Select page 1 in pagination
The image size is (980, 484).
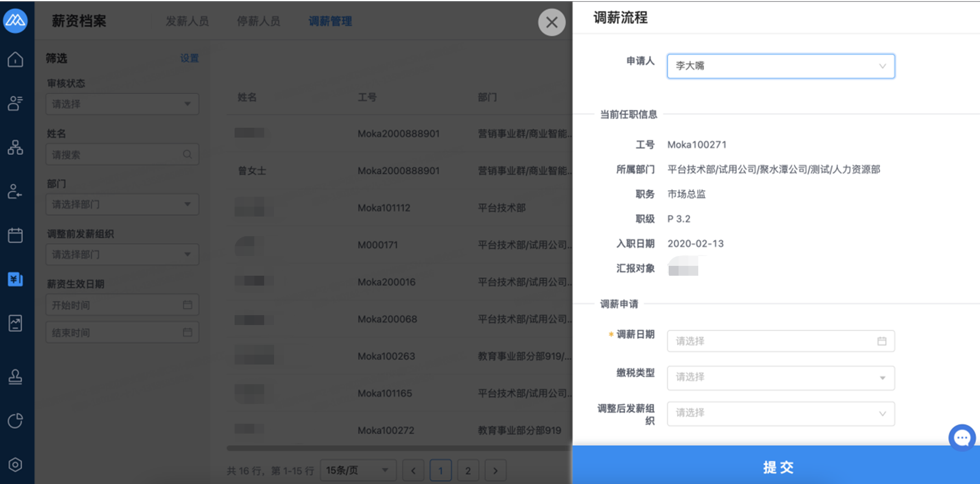tap(441, 470)
